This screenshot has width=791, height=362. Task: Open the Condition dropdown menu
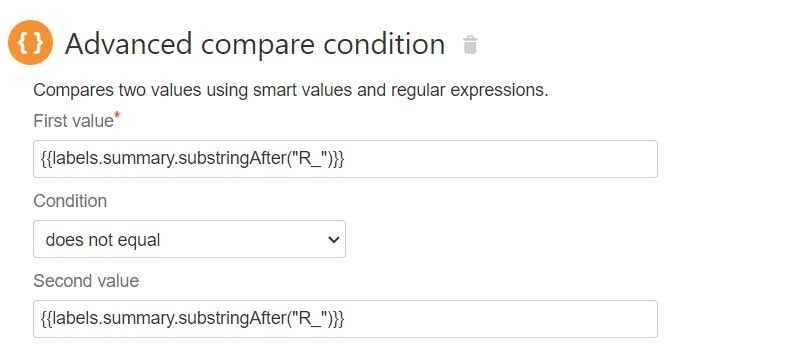(189, 239)
